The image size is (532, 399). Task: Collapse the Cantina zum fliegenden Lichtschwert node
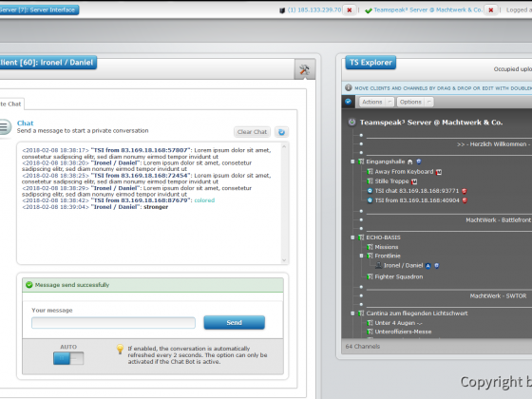pos(352,313)
